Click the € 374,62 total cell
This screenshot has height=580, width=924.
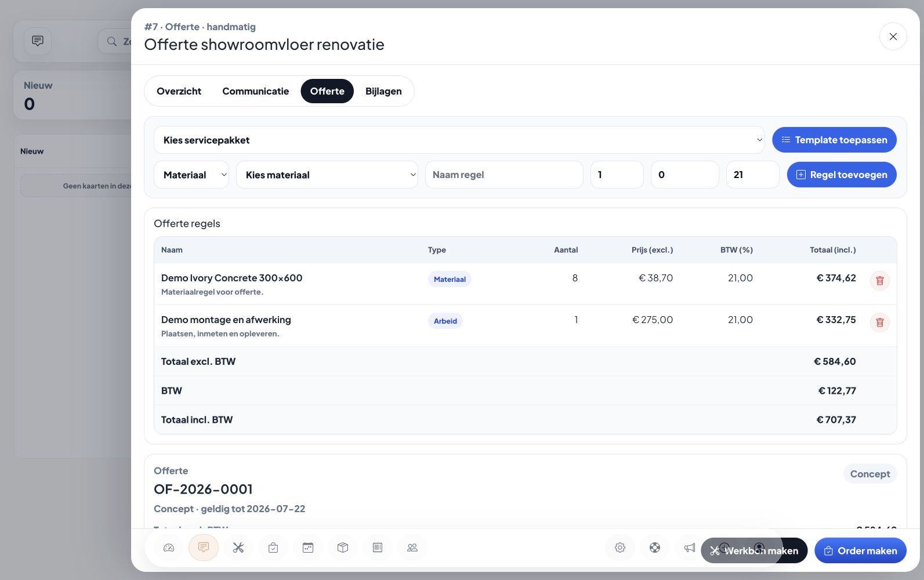coord(836,278)
